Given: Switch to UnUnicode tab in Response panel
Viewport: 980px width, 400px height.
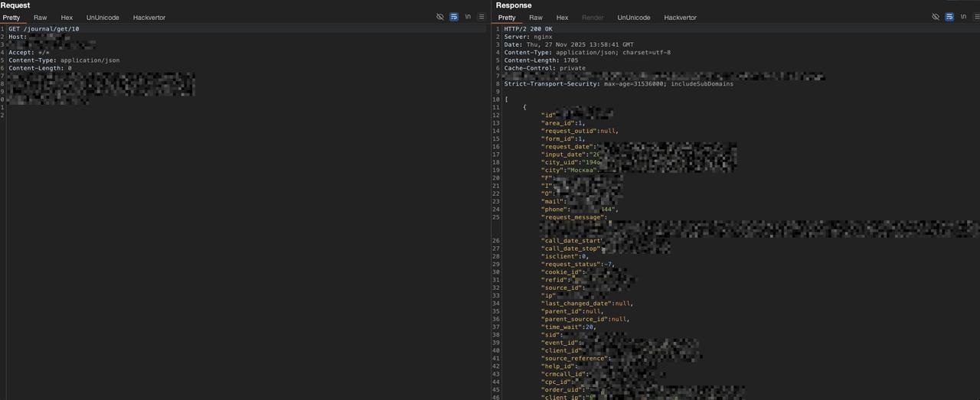Looking at the screenshot, I should [634, 18].
